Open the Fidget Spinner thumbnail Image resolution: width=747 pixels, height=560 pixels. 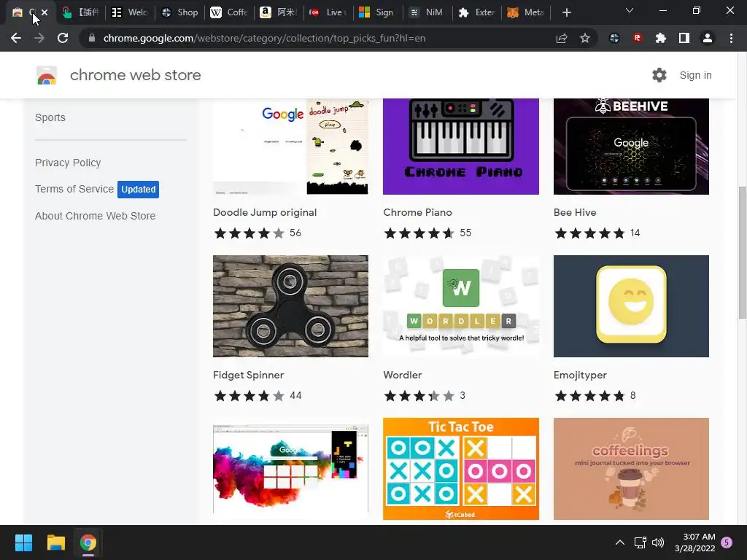coord(290,306)
